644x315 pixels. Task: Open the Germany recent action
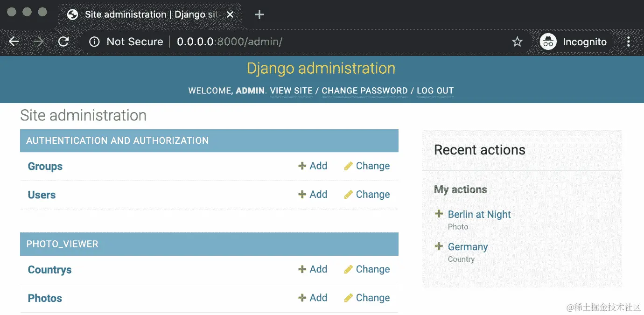[468, 247]
